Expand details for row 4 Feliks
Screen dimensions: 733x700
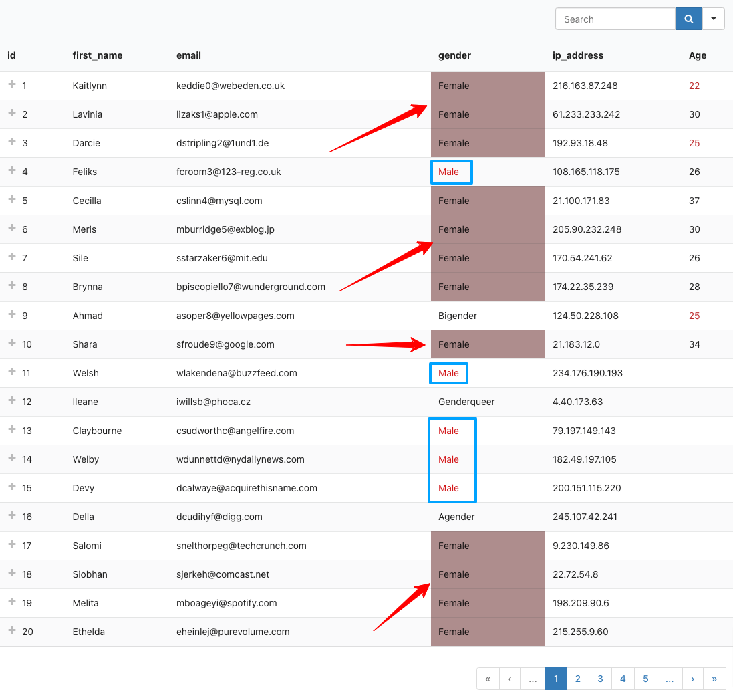click(11, 171)
